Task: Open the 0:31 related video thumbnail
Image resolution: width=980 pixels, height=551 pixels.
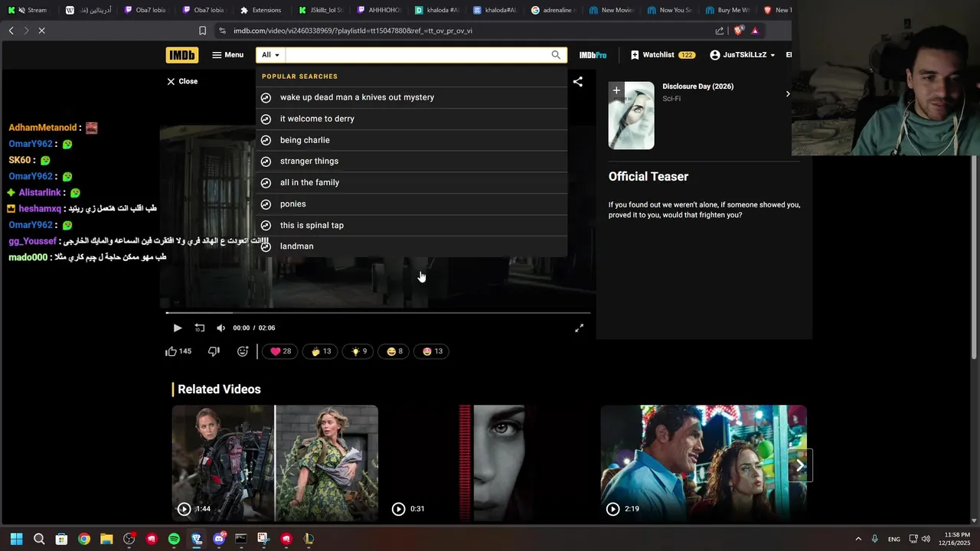Action: [489, 463]
